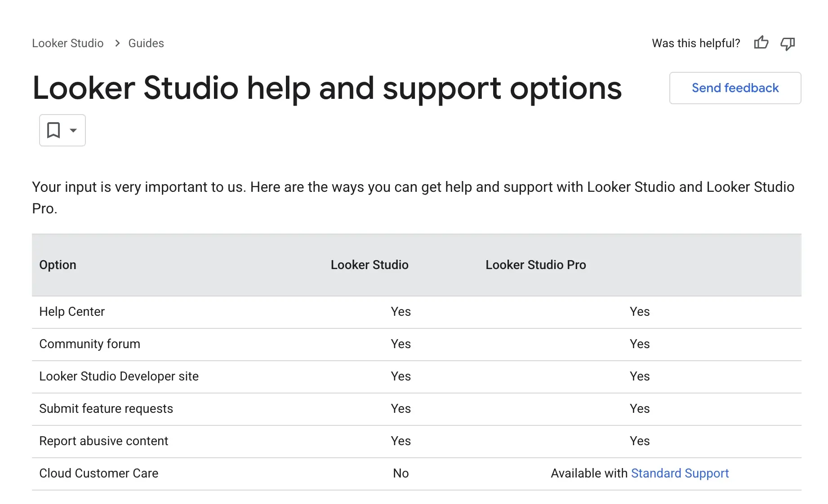Click the intro paragraph about your input
828x504 pixels.
click(x=413, y=198)
